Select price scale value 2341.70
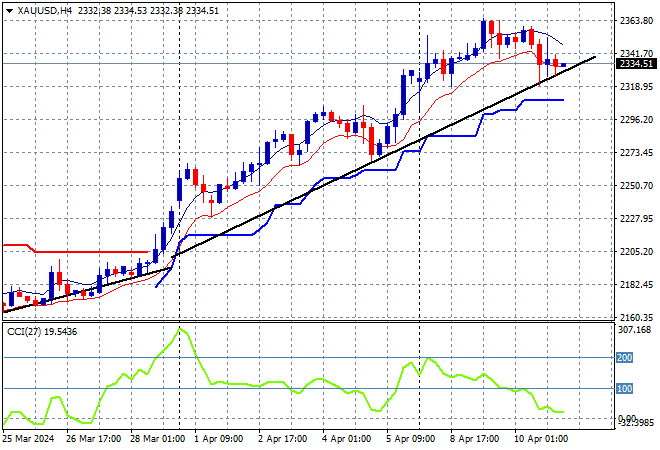 tap(636, 53)
